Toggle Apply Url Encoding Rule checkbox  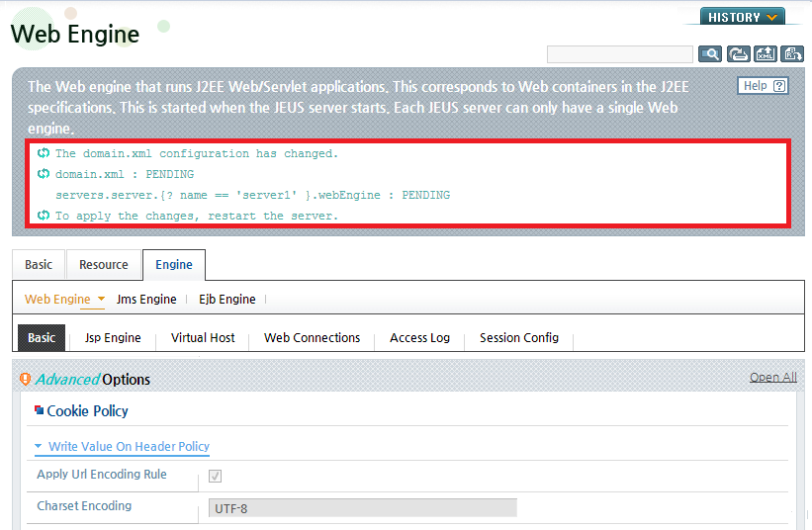pyautogui.click(x=215, y=476)
